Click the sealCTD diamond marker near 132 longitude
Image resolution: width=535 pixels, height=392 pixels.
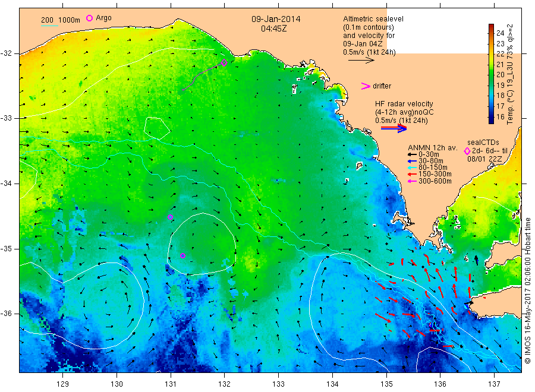coord(224,62)
